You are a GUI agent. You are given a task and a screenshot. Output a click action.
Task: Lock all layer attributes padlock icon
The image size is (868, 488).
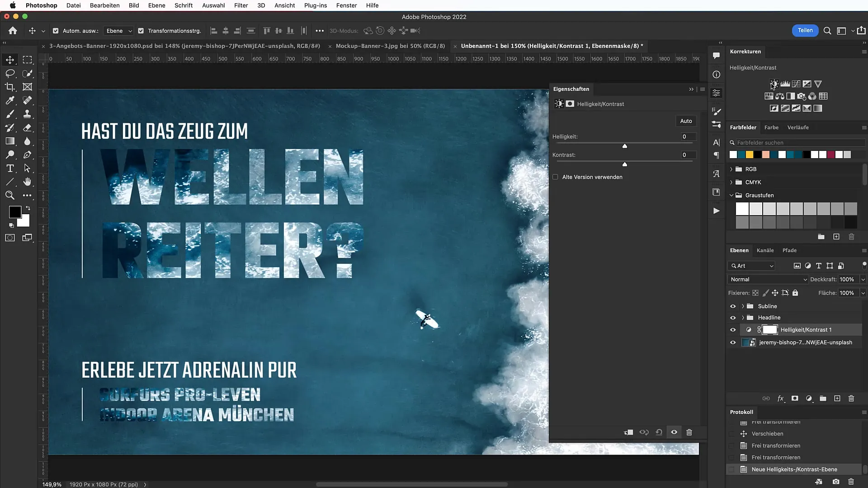795,293
